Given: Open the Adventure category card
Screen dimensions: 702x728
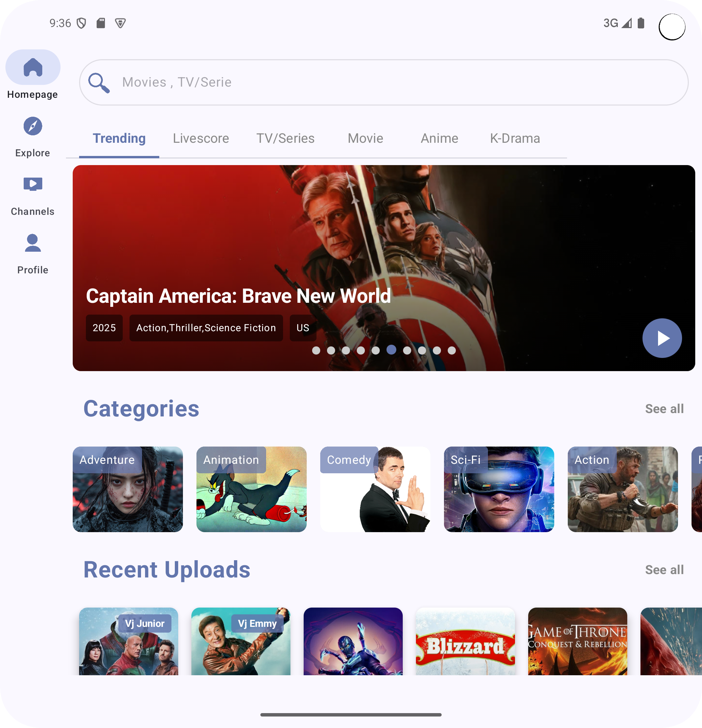Looking at the screenshot, I should tap(128, 489).
